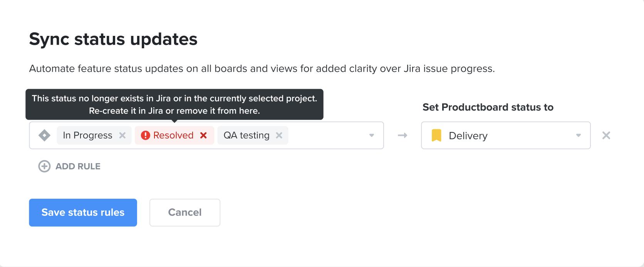
Task: Click the plus icon next to ADD RULE
Action: pyautogui.click(x=44, y=166)
